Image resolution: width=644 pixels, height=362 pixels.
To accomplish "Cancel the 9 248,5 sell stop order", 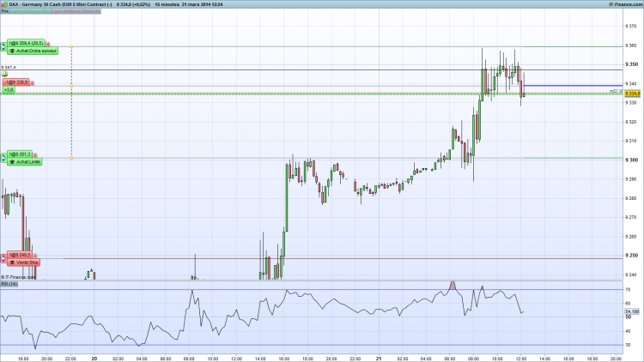I will (35, 256).
